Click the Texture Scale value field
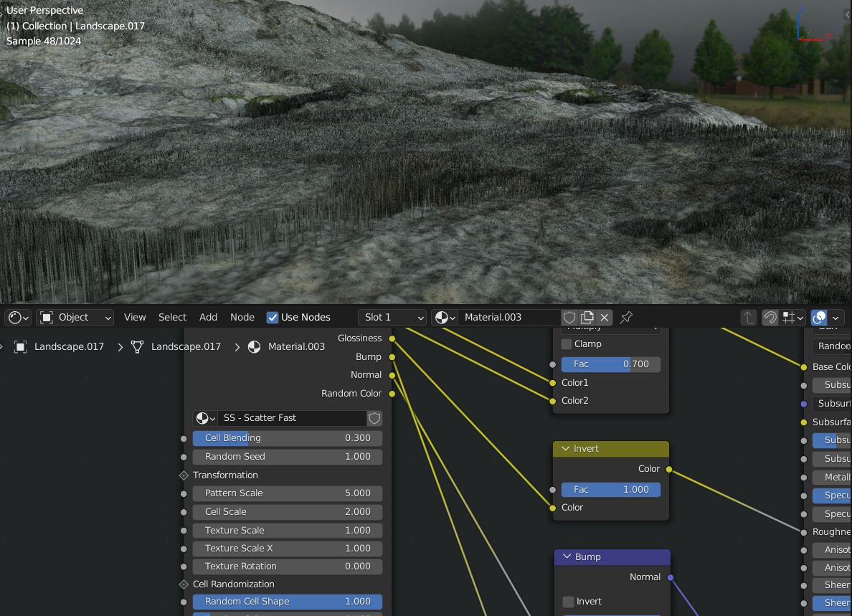Viewport: 852px width, 616px height. pyautogui.click(x=288, y=530)
